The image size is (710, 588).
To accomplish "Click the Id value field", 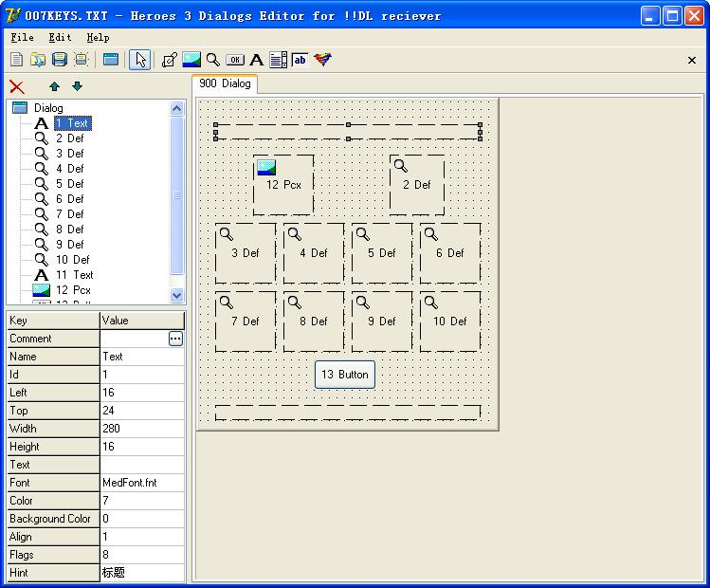I will coord(142,375).
